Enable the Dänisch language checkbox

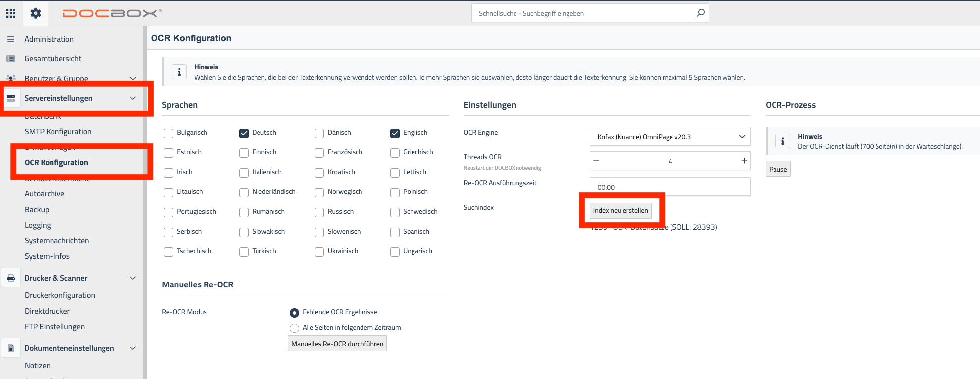coord(319,133)
